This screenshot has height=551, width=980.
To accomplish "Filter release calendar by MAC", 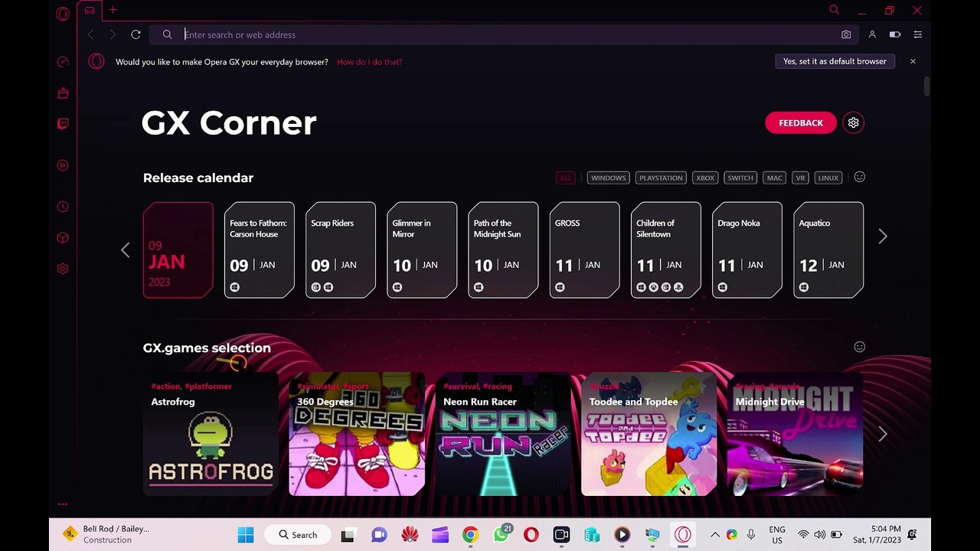I will [775, 178].
